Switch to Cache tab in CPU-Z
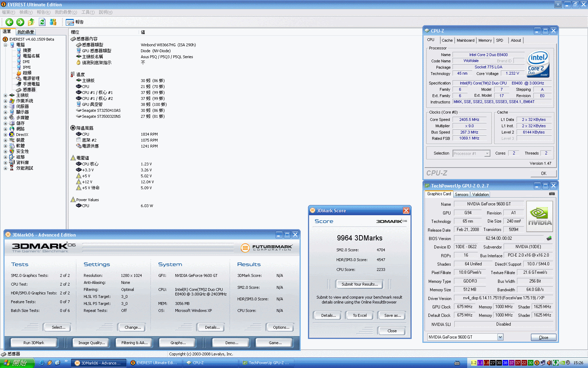The image size is (588, 368). tap(447, 40)
